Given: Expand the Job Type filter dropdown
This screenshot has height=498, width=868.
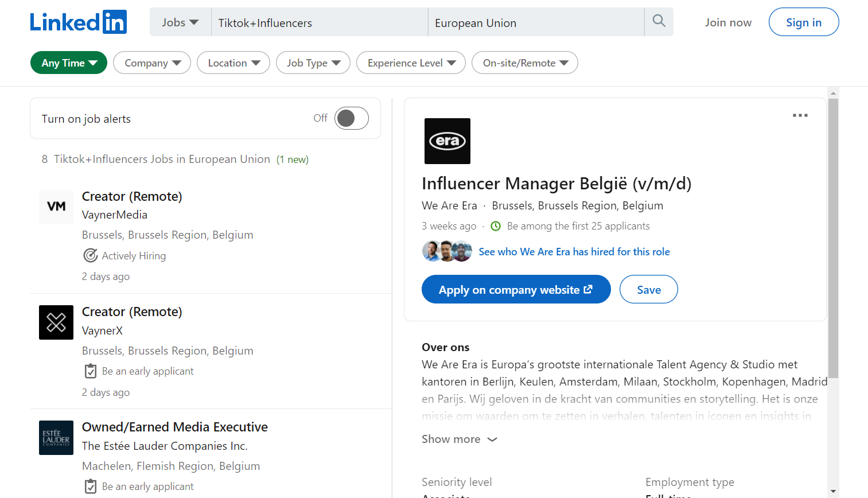Looking at the screenshot, I should [x=313, y=63].
